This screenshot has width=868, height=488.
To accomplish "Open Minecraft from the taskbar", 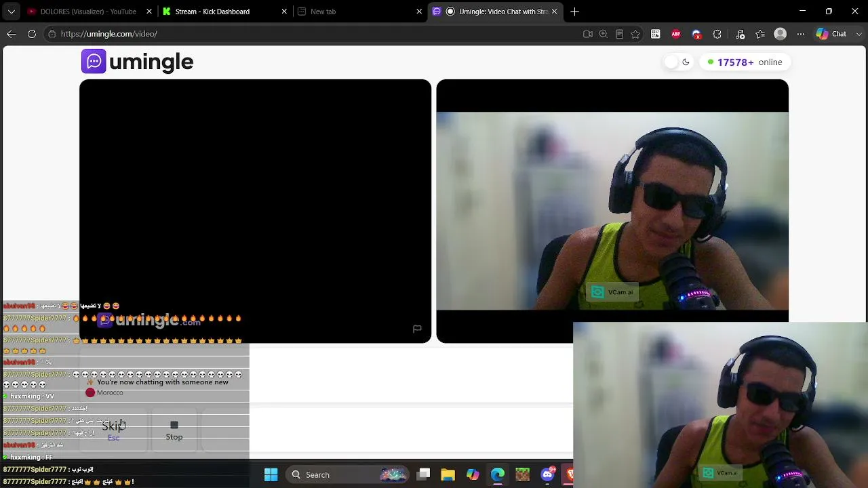I will pyautogui.click(x=522, y=474).
